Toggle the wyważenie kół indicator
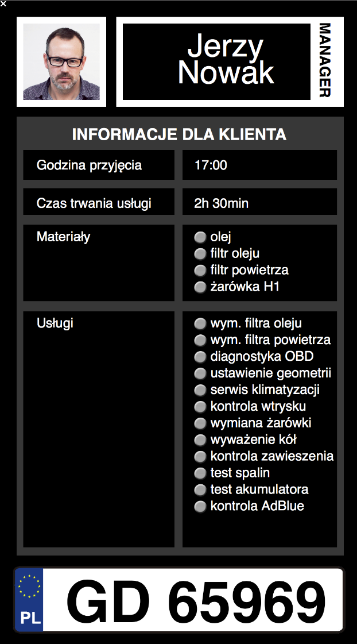This screenshot has width=357, height=644. (x=200, y=440)
